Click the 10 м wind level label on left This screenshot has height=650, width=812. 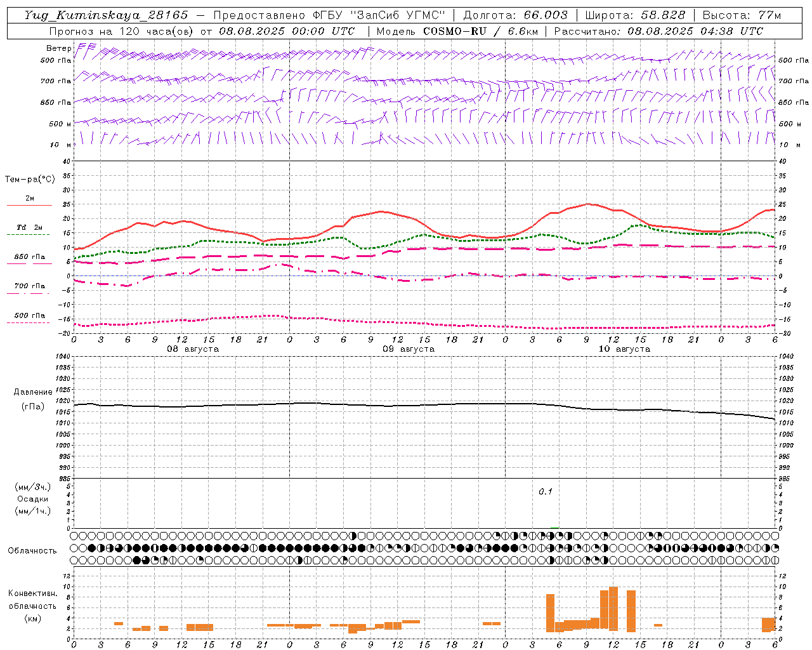(60, 145)
